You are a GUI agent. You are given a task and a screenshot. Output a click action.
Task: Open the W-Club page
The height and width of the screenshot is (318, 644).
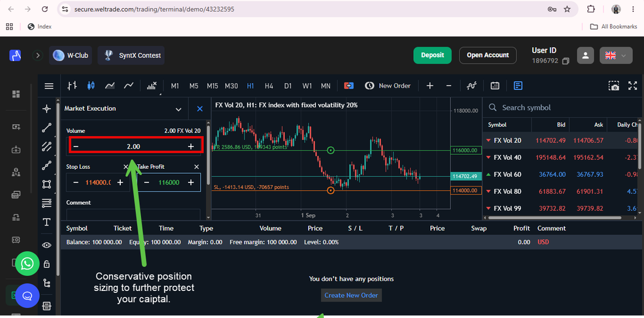[70, 55]
